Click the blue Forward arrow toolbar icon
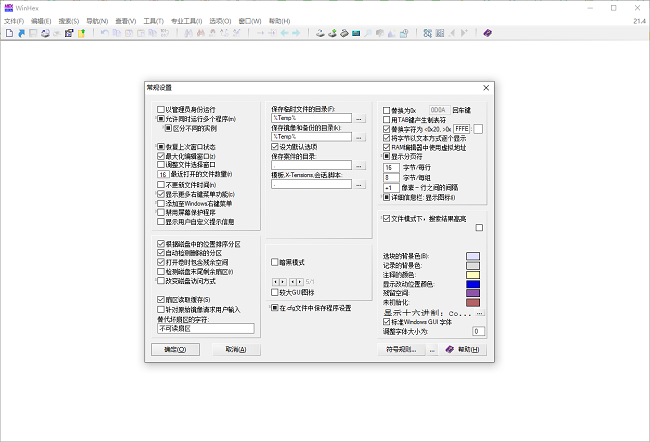Image resolution: width=650 pixels, height=442 pixels. pyautogui.click(x=295, y=33)
